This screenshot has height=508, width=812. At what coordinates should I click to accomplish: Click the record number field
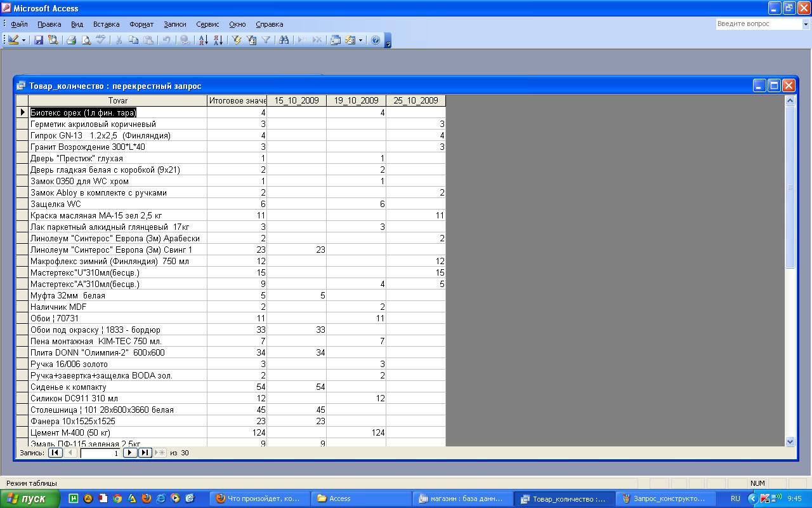pos(100,453)
